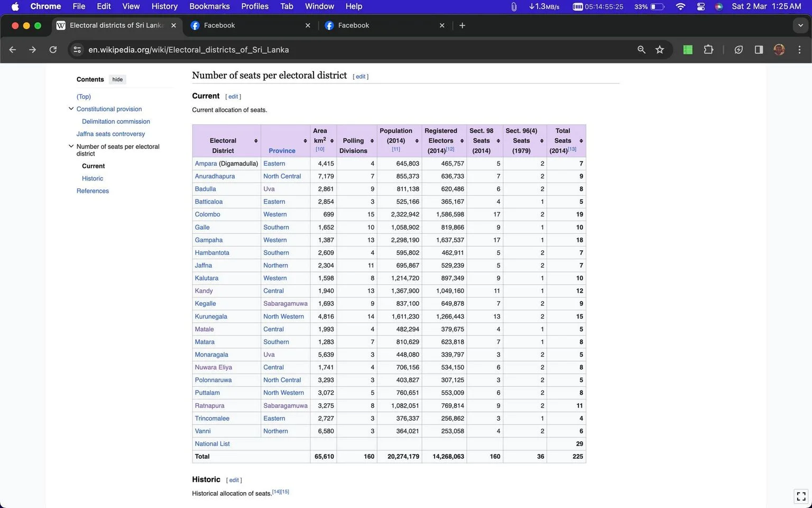
Task: Open the Colombo district link
Action: pos(207,214)
